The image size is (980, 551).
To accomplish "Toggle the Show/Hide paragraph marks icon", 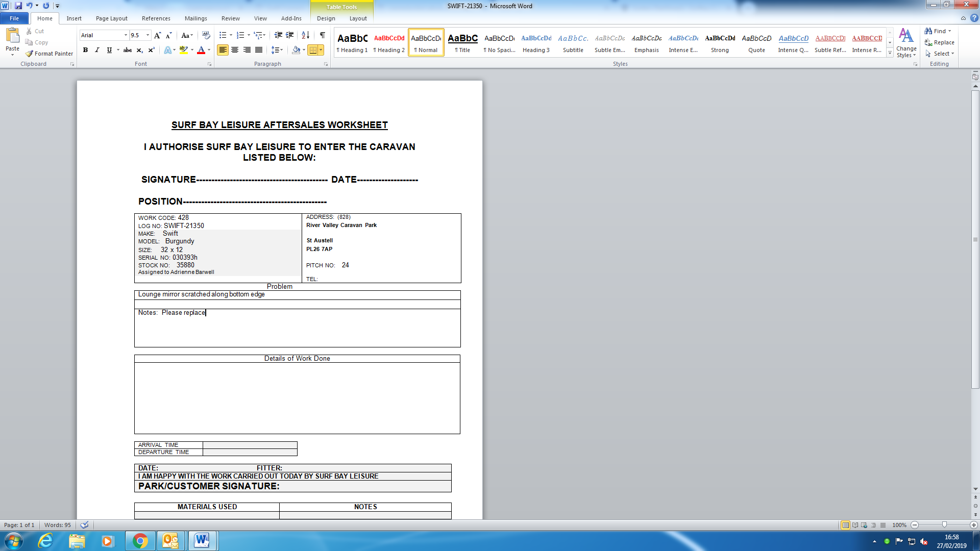I will 322,35.
